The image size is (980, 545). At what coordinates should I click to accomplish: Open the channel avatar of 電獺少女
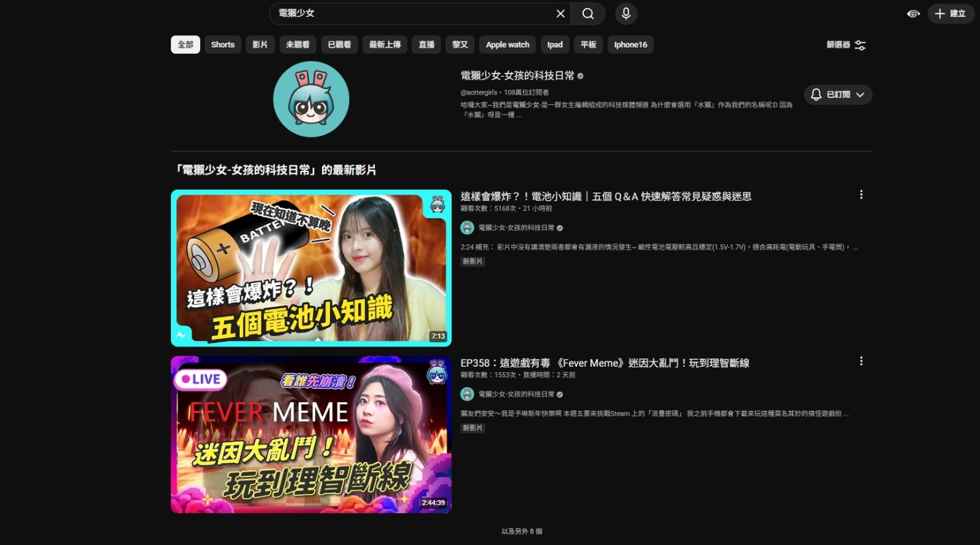click(x=311, y=99)
